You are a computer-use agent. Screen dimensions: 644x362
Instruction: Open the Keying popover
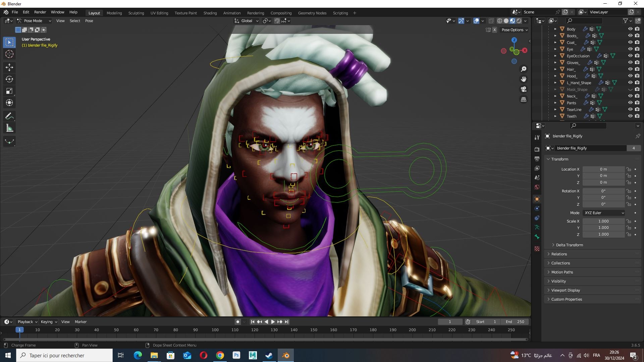pyautogui.click(x=49, y=322)
